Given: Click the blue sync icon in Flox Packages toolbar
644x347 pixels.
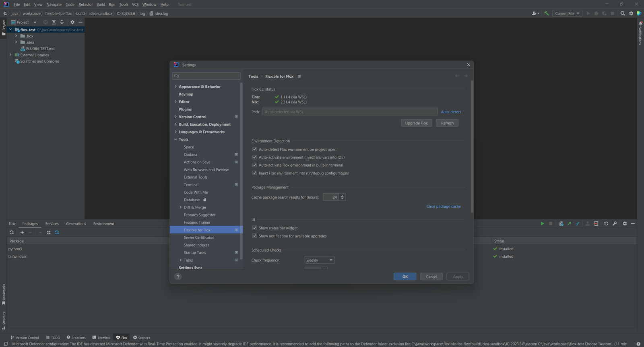Looking at the screenshot, I should [57, 232].
